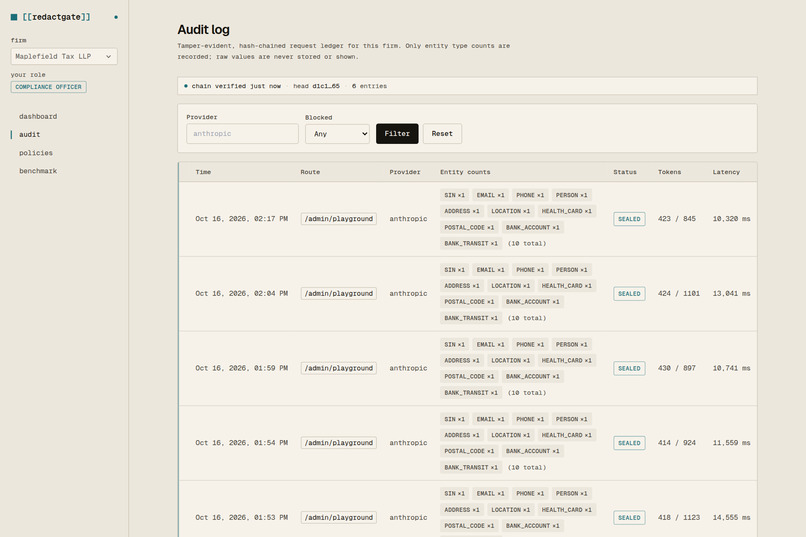Click the 430 / 897 tokens value
The image size is (806, 537).
[676, 368]
